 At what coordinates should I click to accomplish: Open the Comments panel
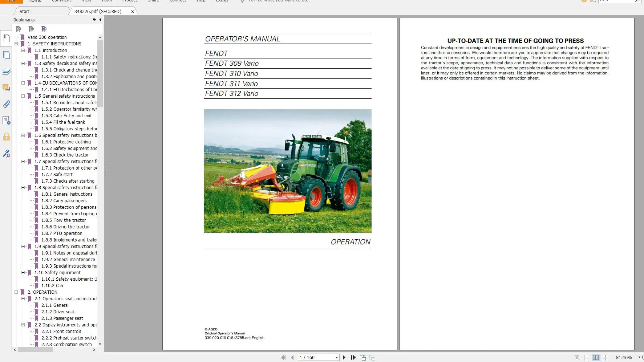tap(6, 88)
